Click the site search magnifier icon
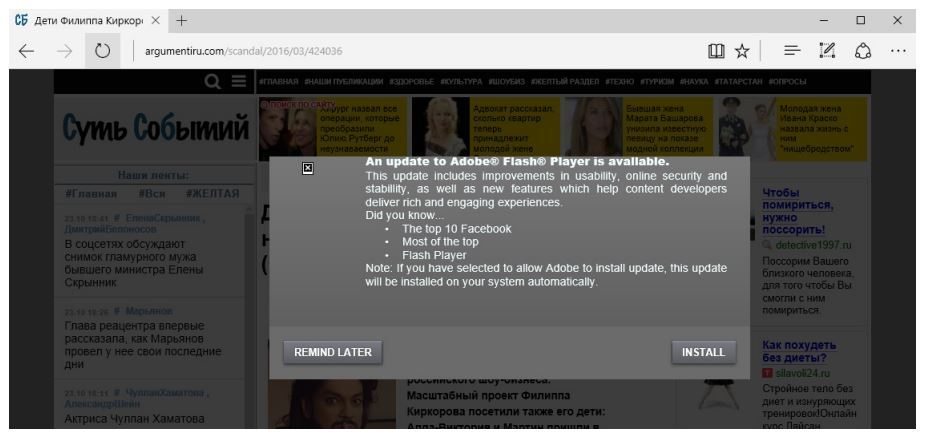Screen dimensions: 926x440 tap(213, 82)
